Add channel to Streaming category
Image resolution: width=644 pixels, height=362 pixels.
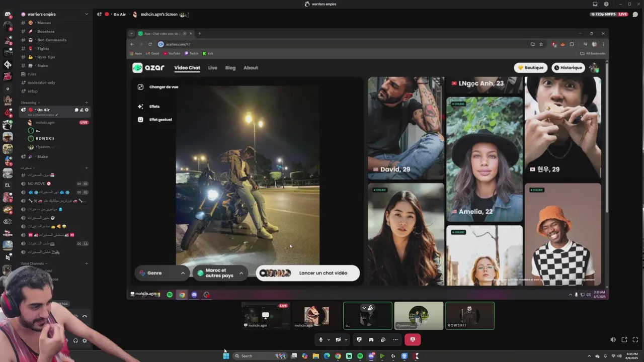pos(87,103)
